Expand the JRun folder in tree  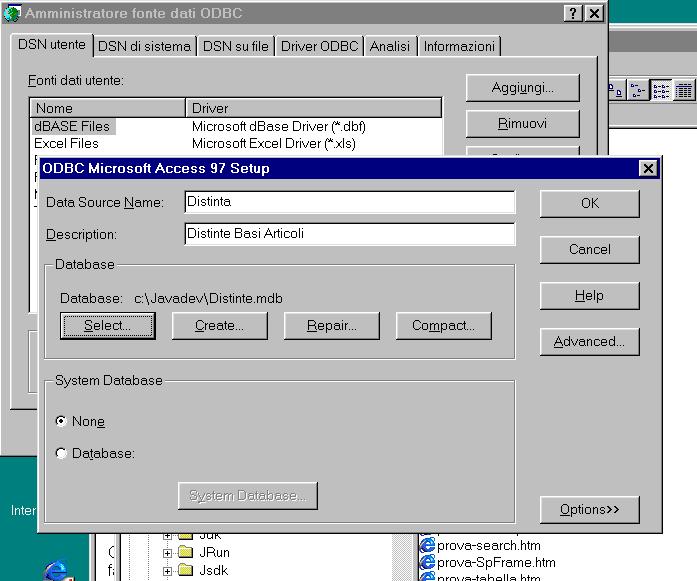[x=167, y=553]
